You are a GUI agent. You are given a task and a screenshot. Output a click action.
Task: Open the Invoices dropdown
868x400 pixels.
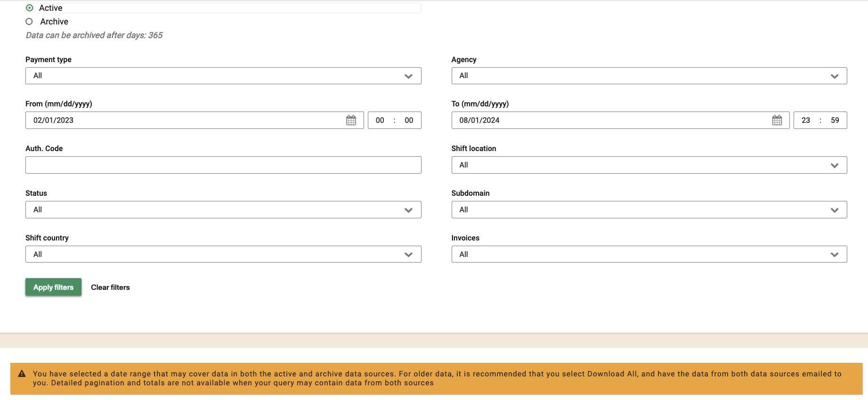[649, 255]
